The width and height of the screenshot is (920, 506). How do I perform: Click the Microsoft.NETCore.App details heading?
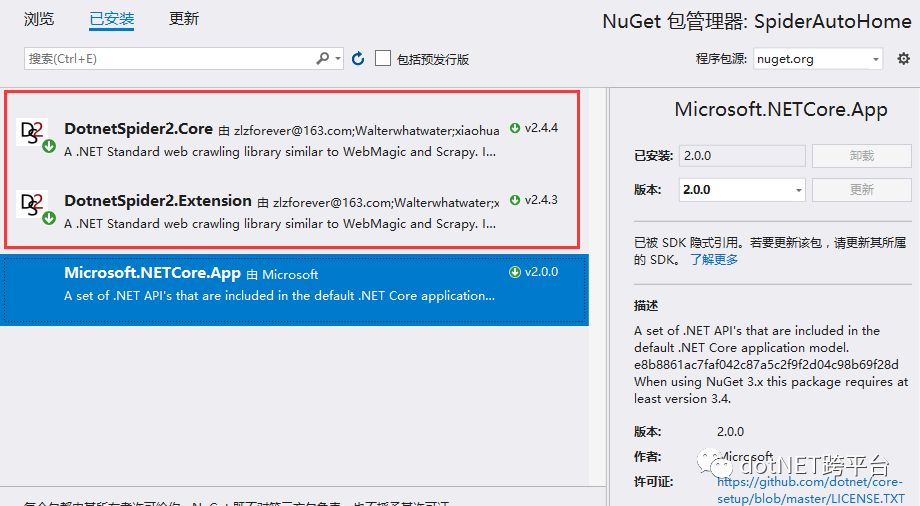[x=780, y=110]
